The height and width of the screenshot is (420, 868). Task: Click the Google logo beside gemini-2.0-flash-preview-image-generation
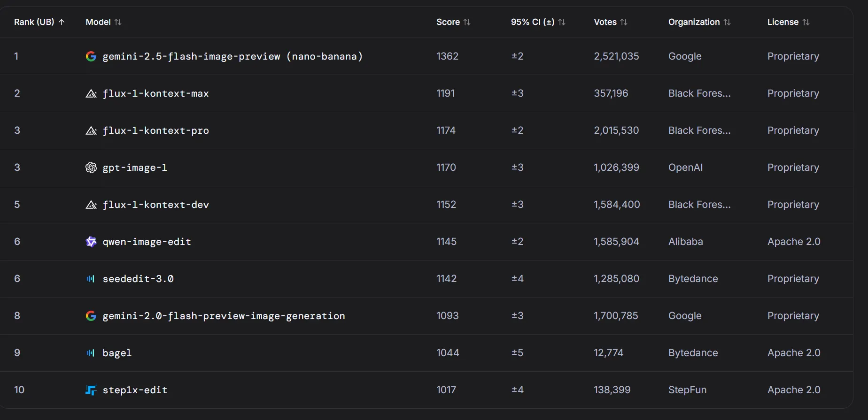91,316
